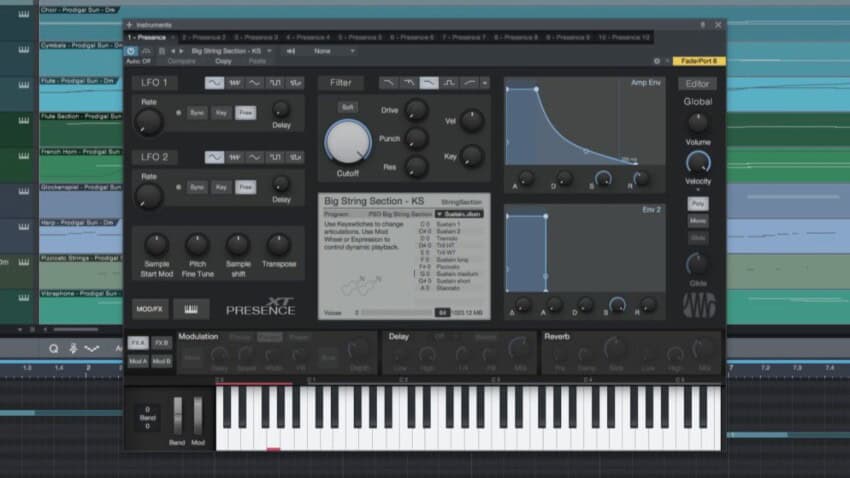This screenshot has height=478, width=850.
Task: Select the square waveform for LFO 1
Action: tap(275, 83)
